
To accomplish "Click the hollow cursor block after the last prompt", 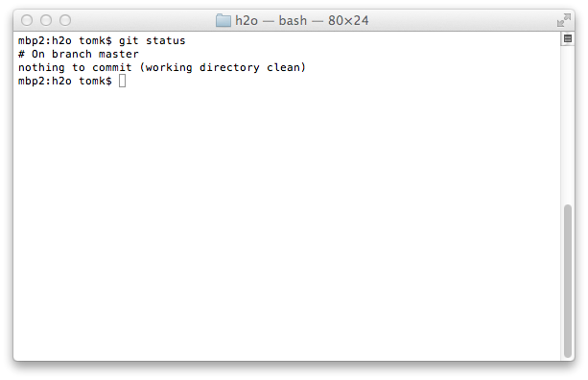I will (122, 81).
